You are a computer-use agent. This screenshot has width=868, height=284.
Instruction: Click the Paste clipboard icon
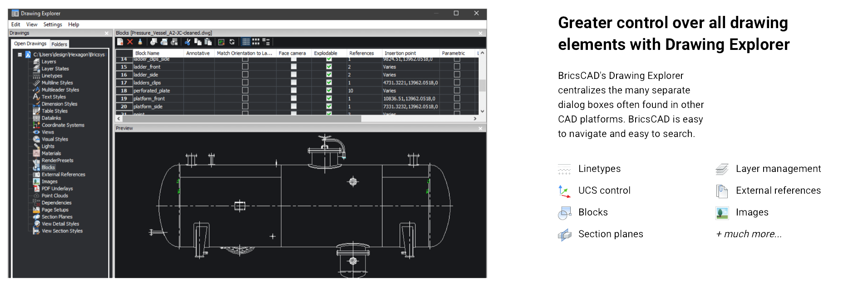[x=208, y=42]
